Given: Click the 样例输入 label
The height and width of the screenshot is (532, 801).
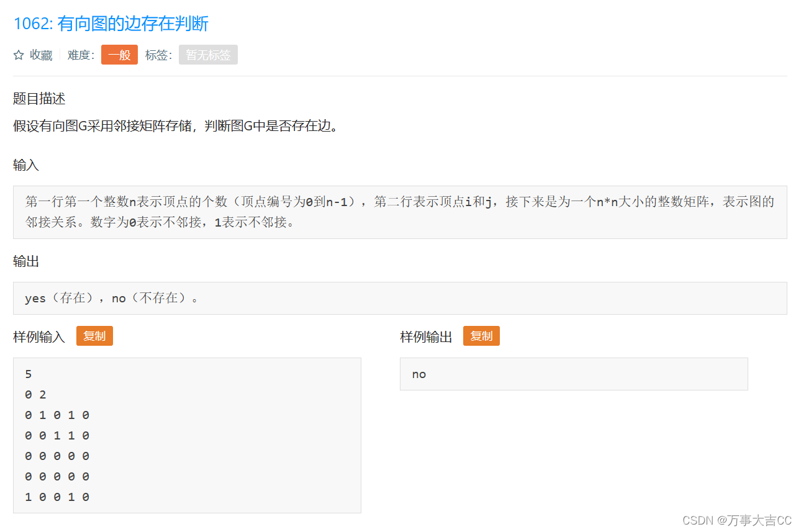Looking at the screenshot, I should tap(39, 337).
